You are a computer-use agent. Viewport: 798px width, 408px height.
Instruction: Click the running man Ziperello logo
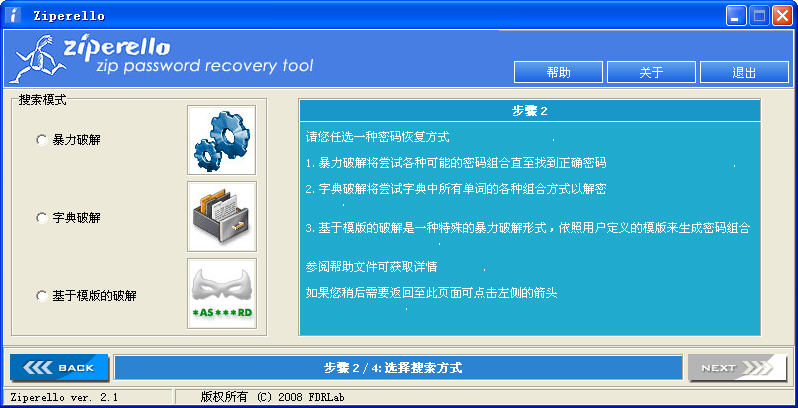point(38,59)
